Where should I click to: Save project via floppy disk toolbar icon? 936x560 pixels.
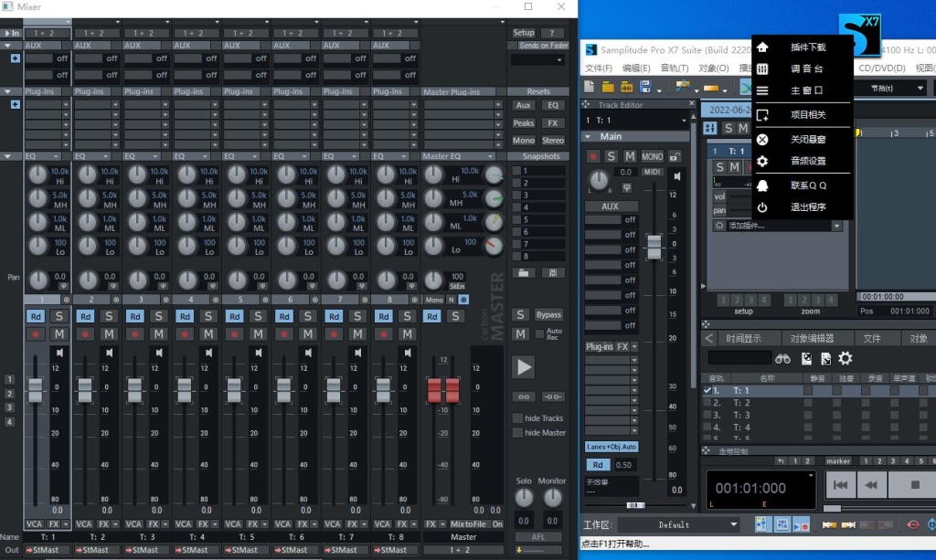pos(646,86)
